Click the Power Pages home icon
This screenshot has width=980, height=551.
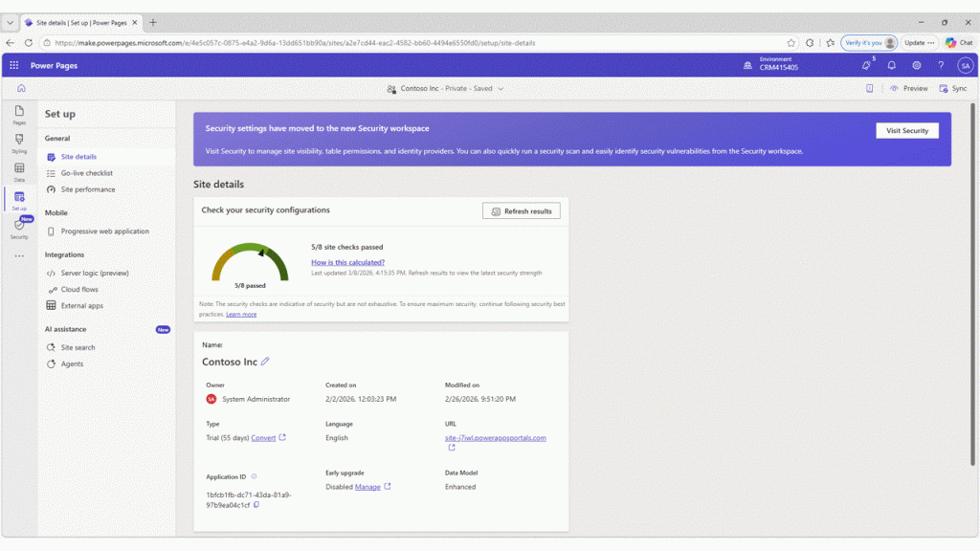click(21, 88)
